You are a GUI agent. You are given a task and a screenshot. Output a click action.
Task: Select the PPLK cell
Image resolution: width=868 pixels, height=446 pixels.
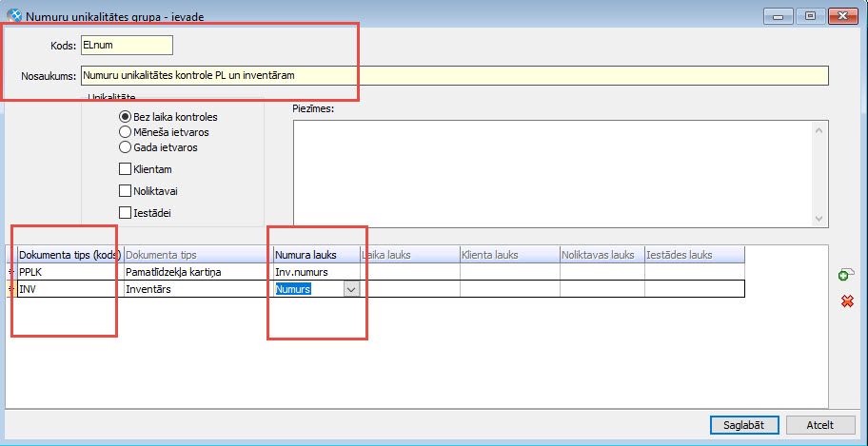(x=70, y=272)
